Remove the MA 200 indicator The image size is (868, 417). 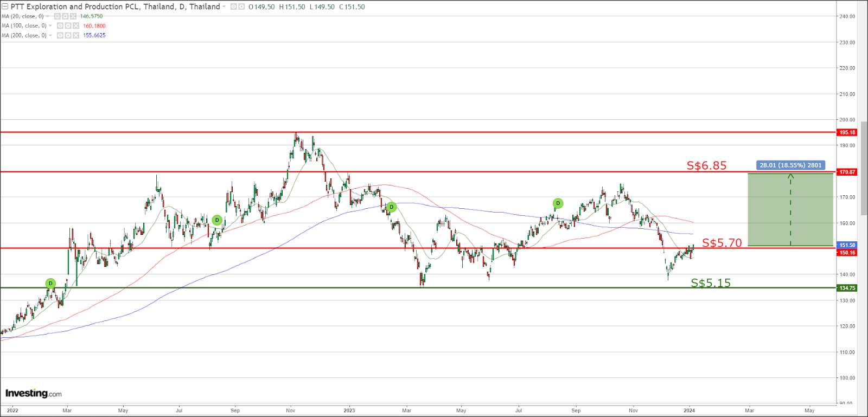coord(75,35)
